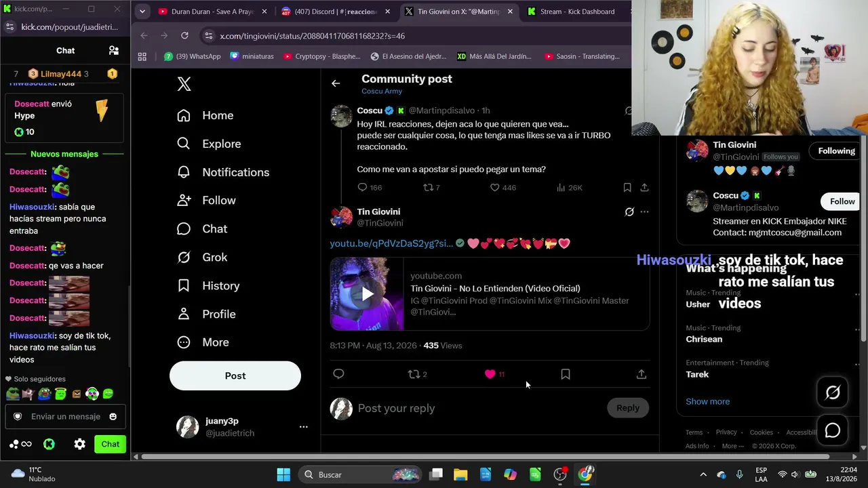Unlike Tin Giovini's post with 11 likes

point(494,374)
